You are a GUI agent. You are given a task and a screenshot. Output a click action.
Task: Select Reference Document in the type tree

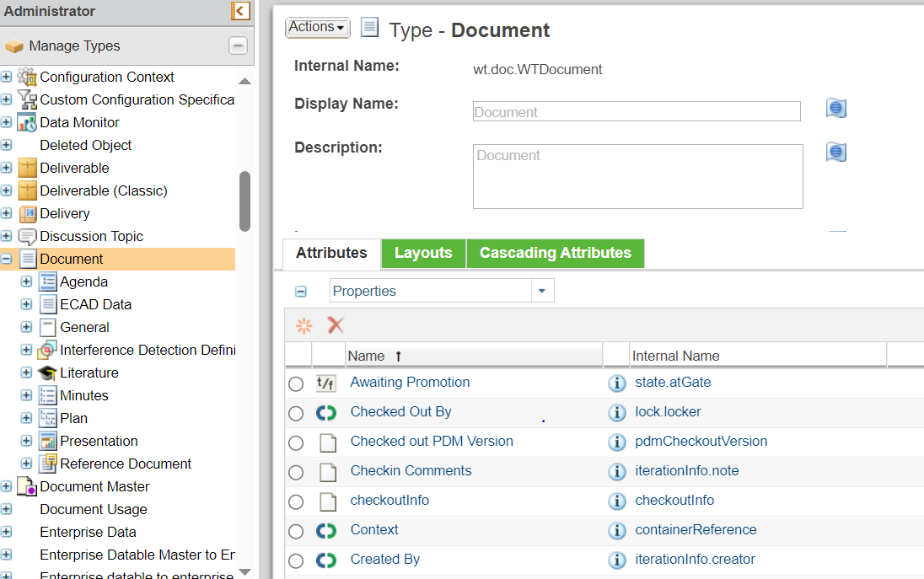[x=126, y=464]
